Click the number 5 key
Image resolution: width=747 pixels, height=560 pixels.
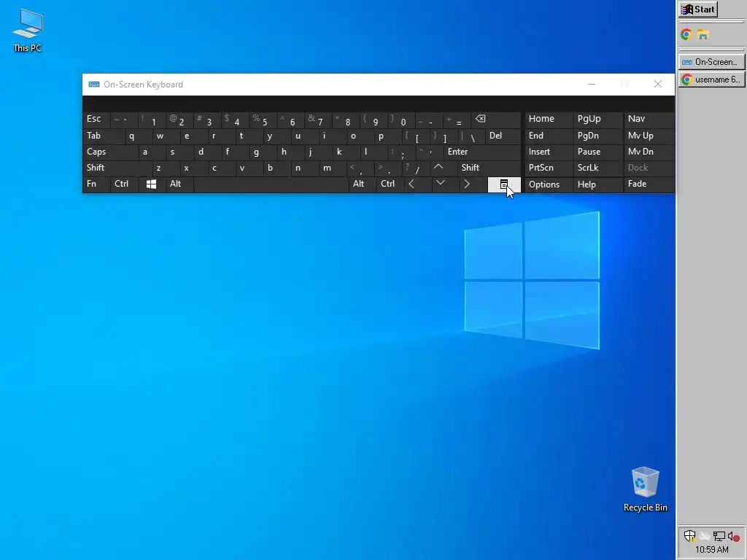tap(263, 119)
